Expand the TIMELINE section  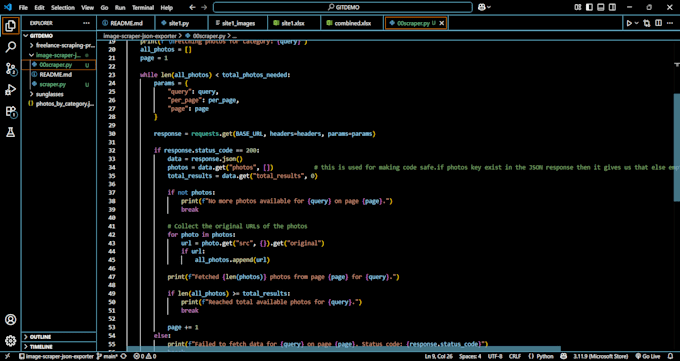pyautogui.click(x=59, y=347)
